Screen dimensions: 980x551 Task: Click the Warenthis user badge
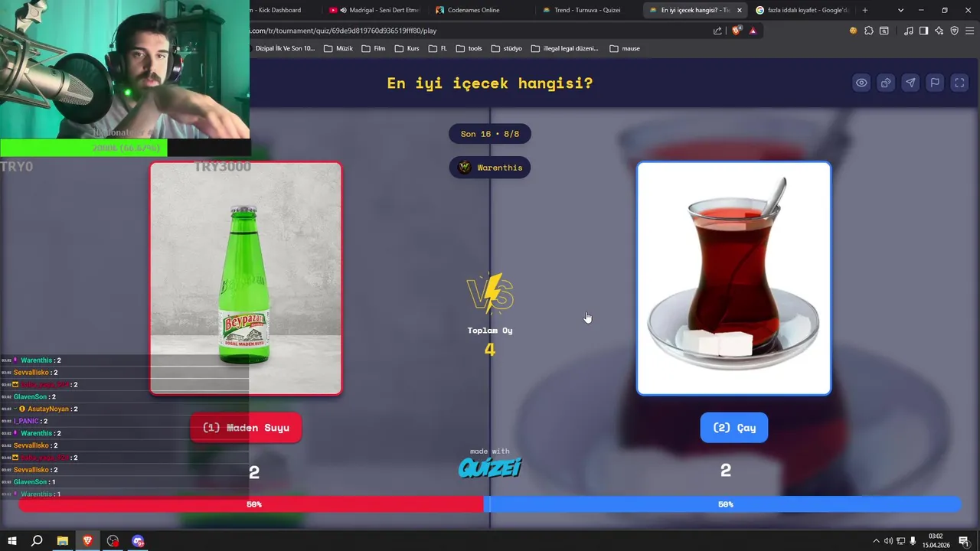[490, 168]
